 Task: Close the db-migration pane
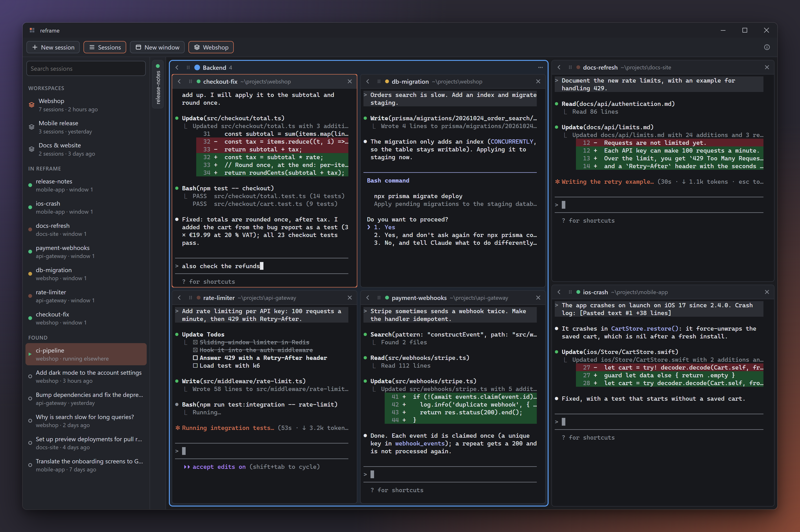click(x=538, y=81)
